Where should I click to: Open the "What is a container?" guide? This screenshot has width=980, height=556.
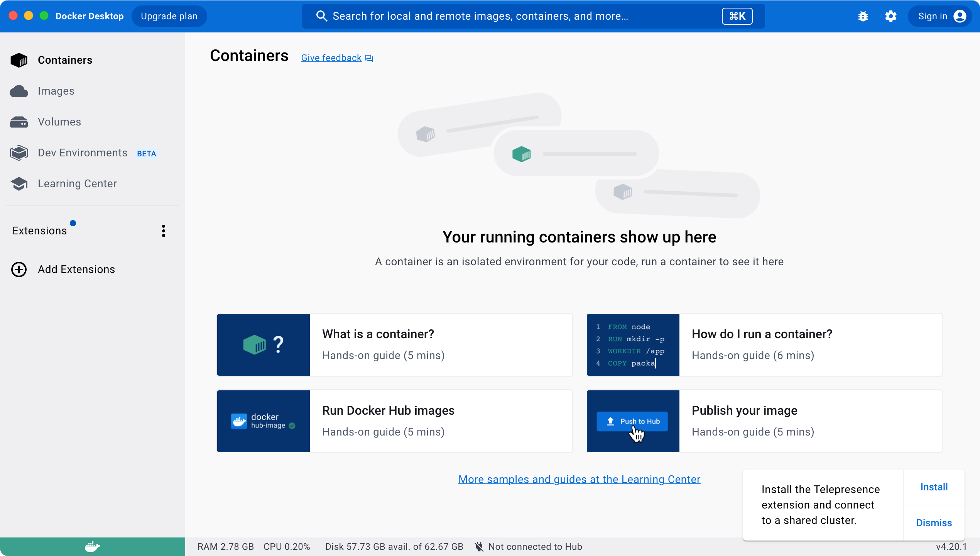[394, 344]
